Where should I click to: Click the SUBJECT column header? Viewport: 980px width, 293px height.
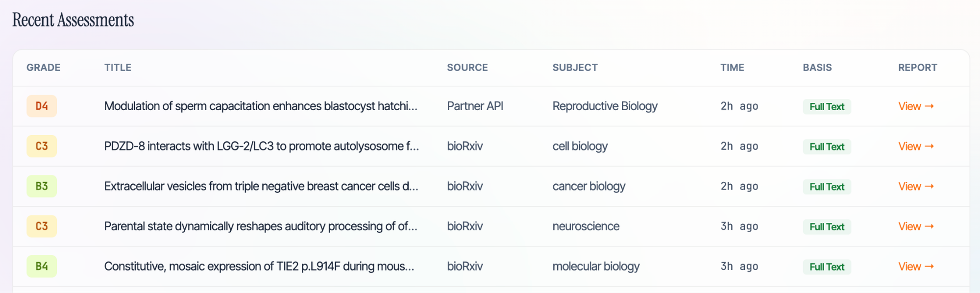pyautogui.click(x=575, y=68)
